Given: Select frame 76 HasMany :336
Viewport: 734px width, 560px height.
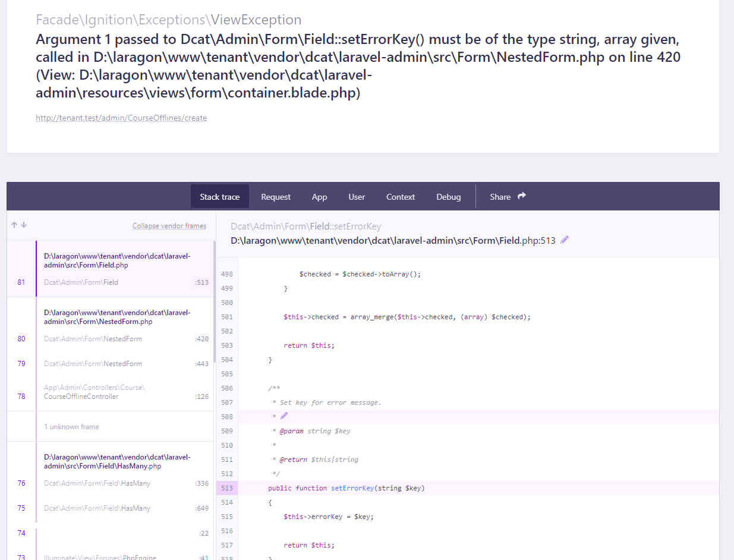Looking at the screenshot, I should [110, 483].
